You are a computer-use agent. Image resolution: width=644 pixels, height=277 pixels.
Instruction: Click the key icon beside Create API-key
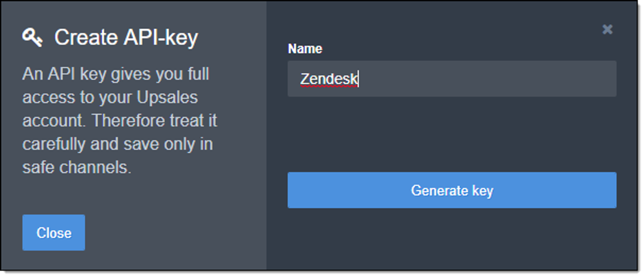tap(32, 37)
